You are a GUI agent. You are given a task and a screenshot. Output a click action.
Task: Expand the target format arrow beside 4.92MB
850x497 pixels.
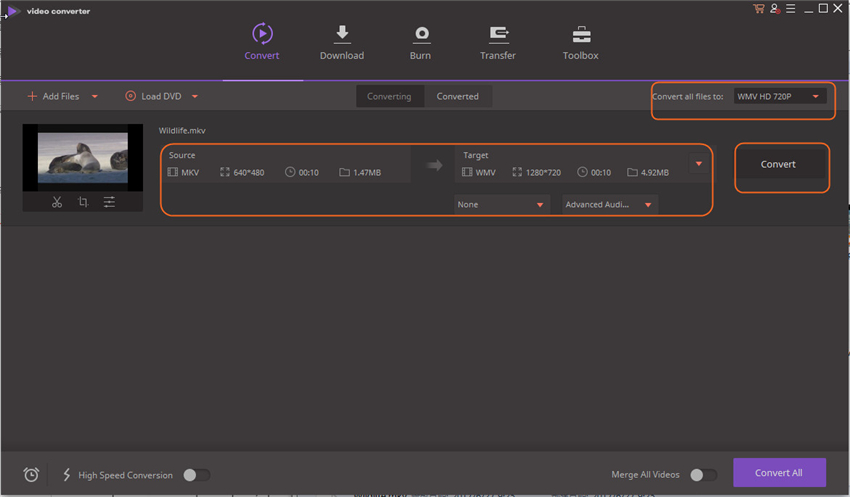pyautogui.click(x=699, y=164)
